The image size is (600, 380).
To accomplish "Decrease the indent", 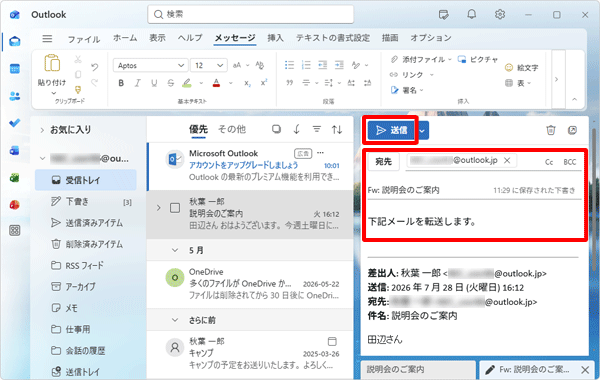I will coord(323,65).
